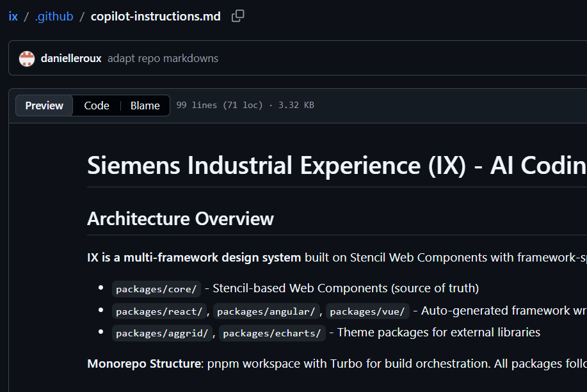Click the 99 lines count label
The width and height of the screenshot is (587, 392).
coord(196,105)
